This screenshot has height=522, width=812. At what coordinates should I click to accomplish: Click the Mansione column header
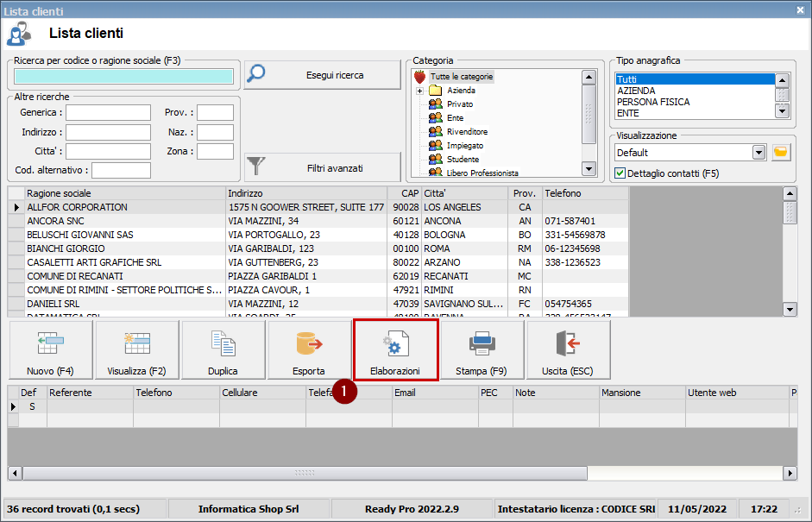point(642,393)
